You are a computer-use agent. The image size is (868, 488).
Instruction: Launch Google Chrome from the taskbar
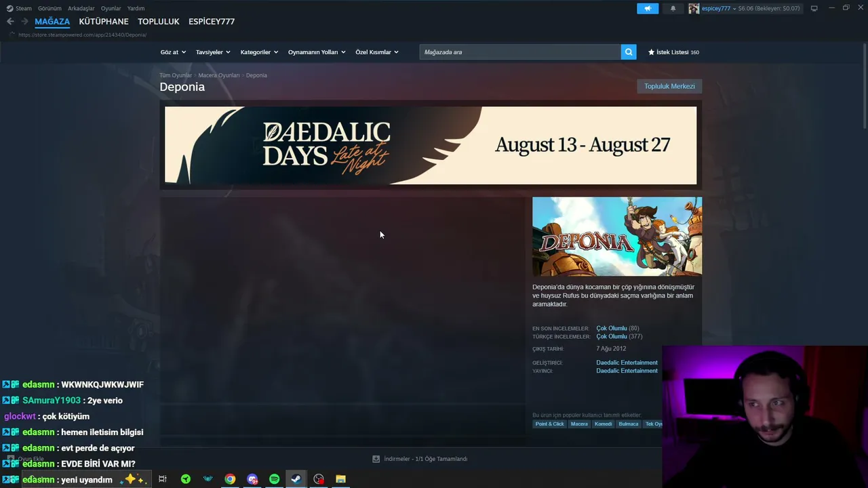(x=230, y=479)
